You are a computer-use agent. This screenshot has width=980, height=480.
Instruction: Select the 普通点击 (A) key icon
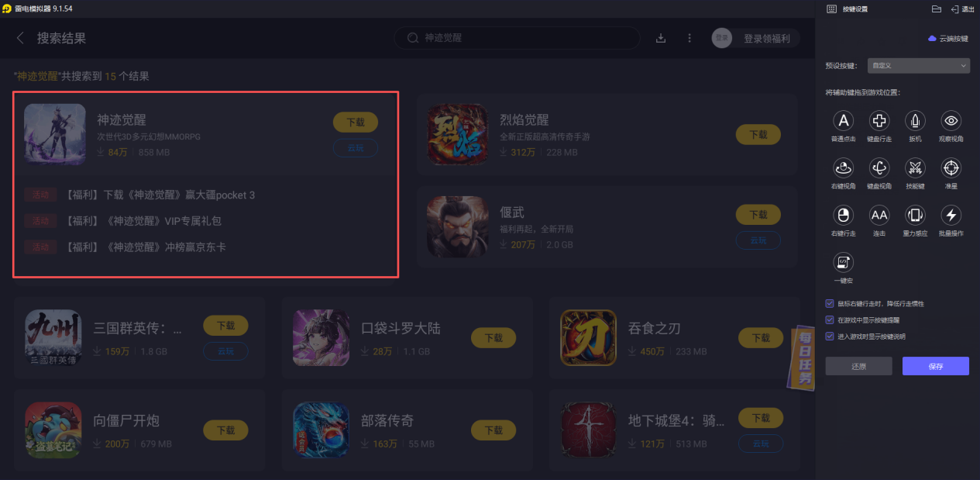[x=844, y=120]
